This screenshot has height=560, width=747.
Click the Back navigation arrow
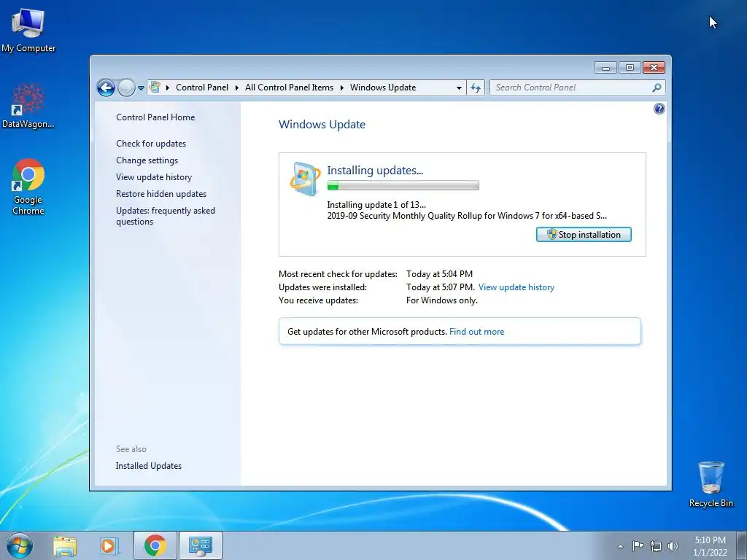(106, 87)
